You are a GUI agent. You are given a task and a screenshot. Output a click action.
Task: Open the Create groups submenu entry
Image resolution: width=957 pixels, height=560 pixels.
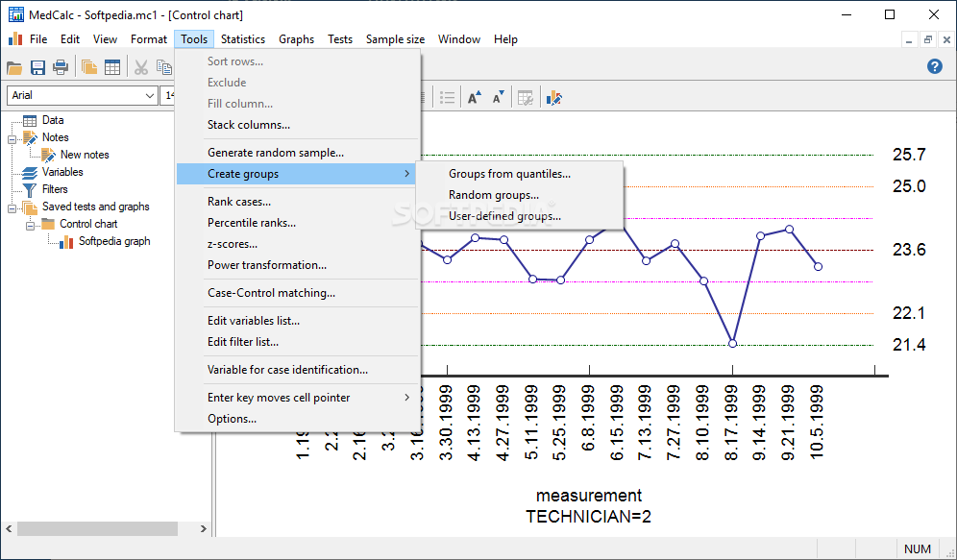coord(298,174)
